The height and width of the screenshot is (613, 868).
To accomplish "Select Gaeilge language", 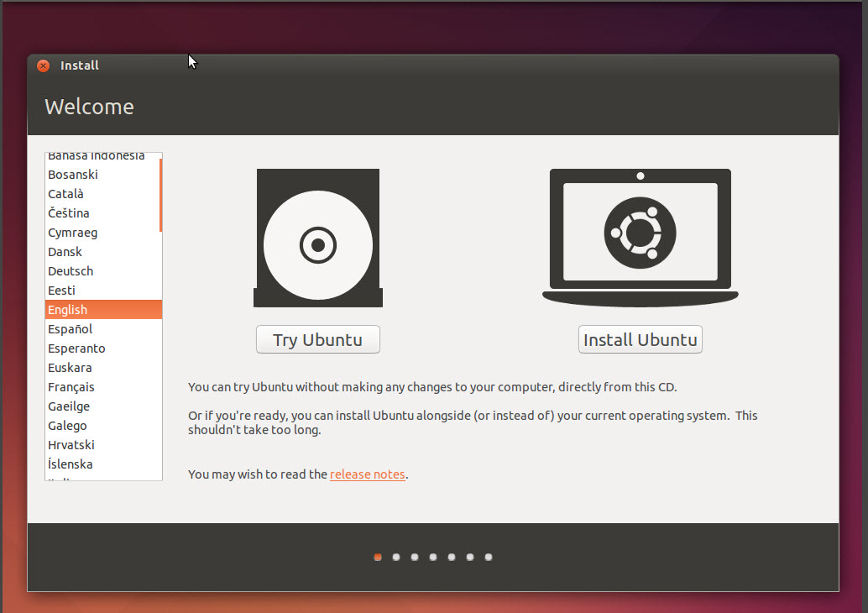I will 103,406.
